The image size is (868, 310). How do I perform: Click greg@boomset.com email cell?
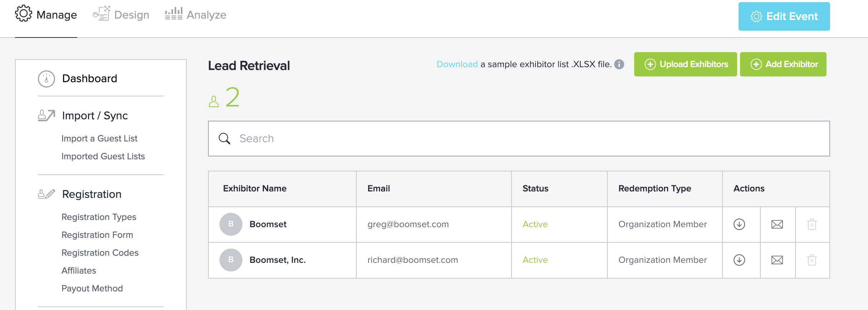pyautogui.click(x=408, y=224)
